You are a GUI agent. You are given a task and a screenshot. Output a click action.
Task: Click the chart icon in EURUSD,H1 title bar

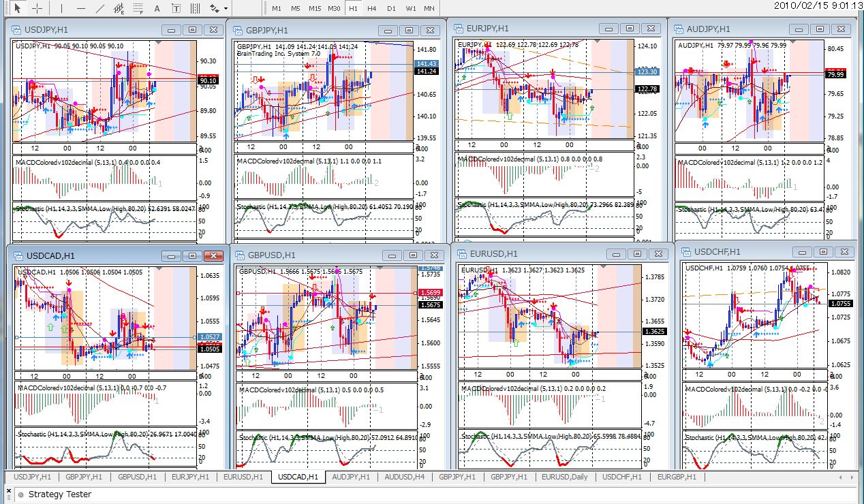click(462, 254)
